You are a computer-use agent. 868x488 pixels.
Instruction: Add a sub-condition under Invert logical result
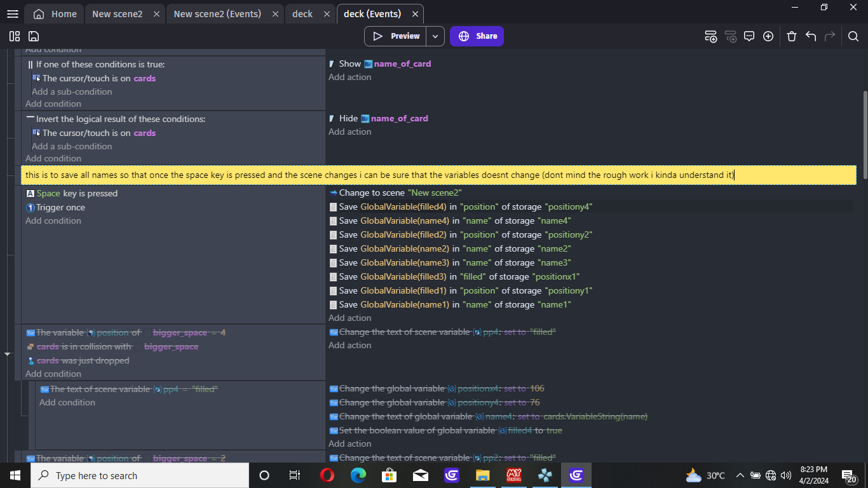coord(72,147)
